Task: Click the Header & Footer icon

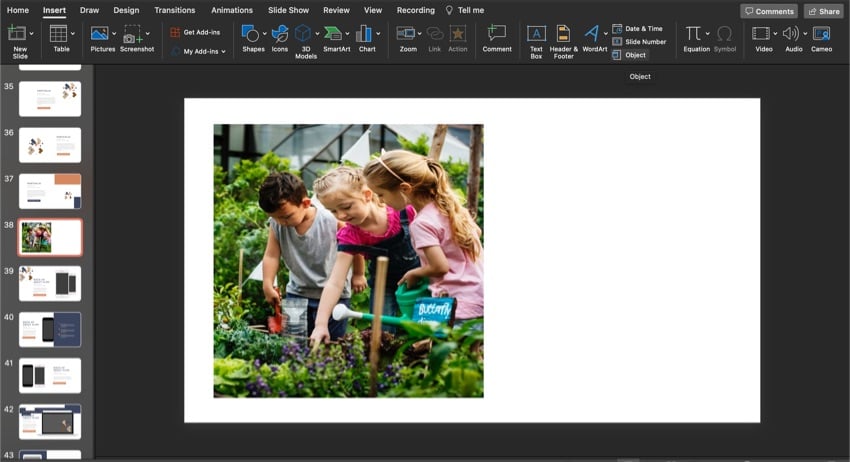Action: point(564,34)
